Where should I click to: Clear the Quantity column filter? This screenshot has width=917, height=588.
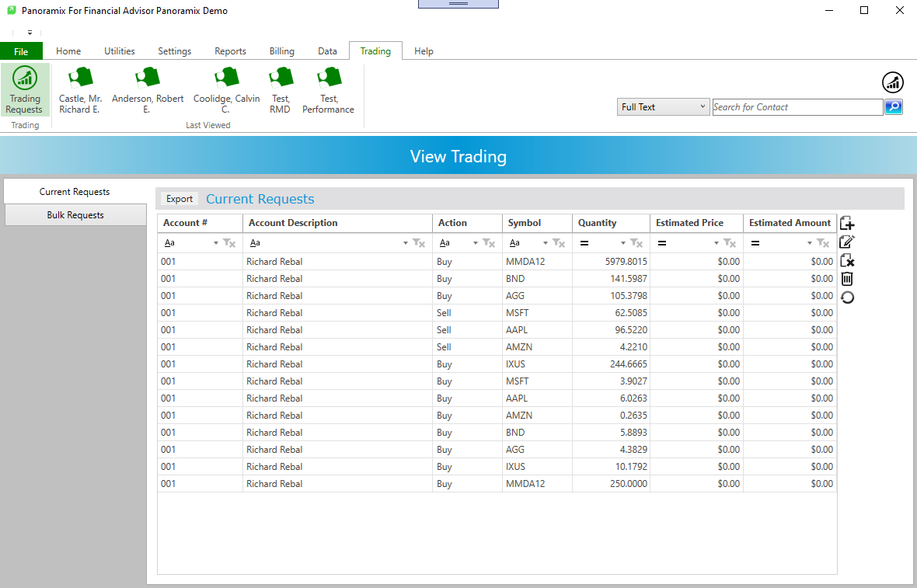click(636, 242)
